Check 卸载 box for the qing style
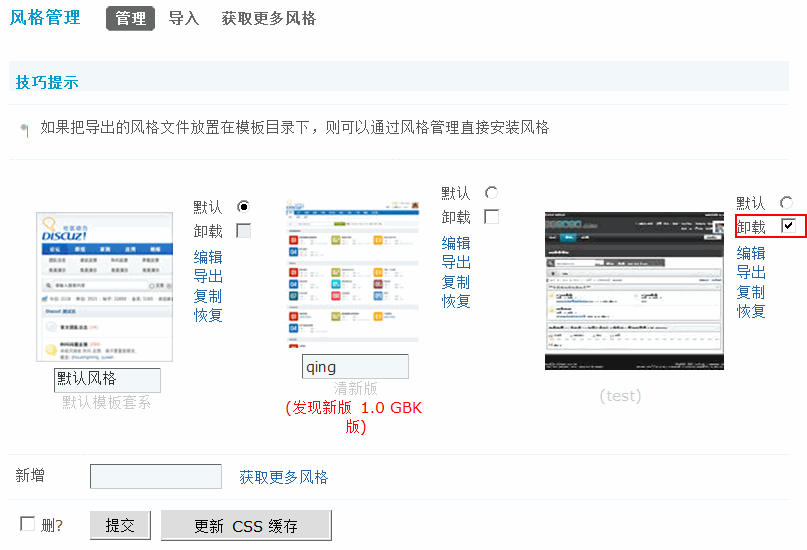Screen dimensions: 807x550 (491, 217)
